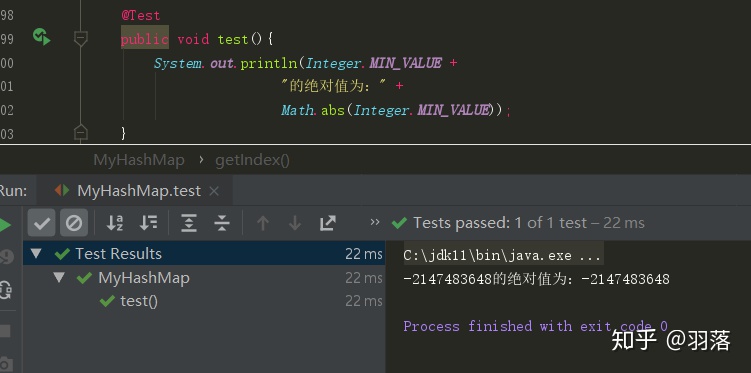Open the MyHashMap.test run tab
751x373 pixels.
[135, 191]
